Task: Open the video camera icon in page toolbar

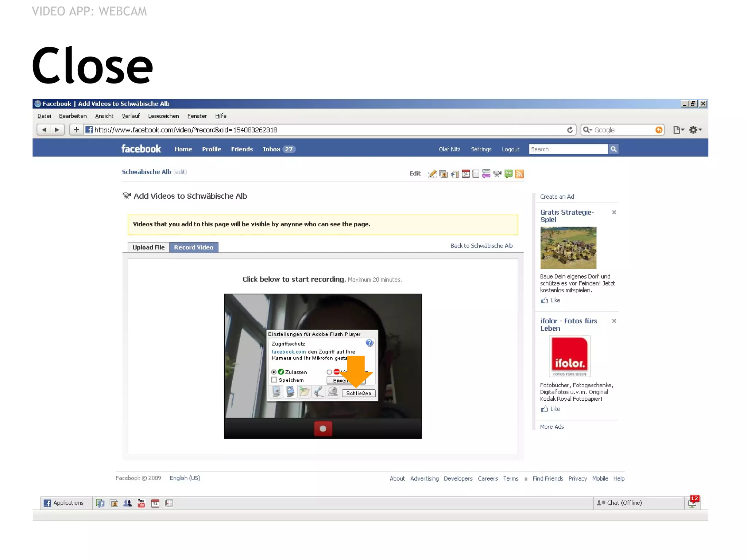Action: 497,174
